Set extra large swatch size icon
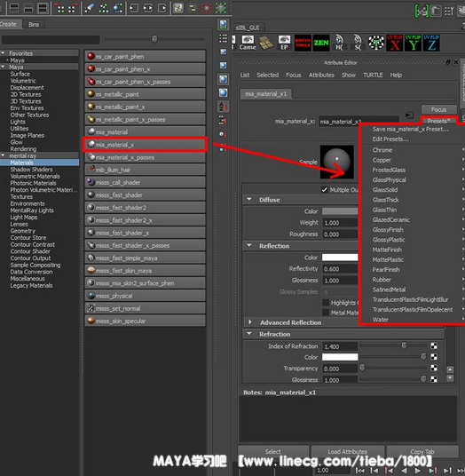The image size is (465, 476). [224, 92]
